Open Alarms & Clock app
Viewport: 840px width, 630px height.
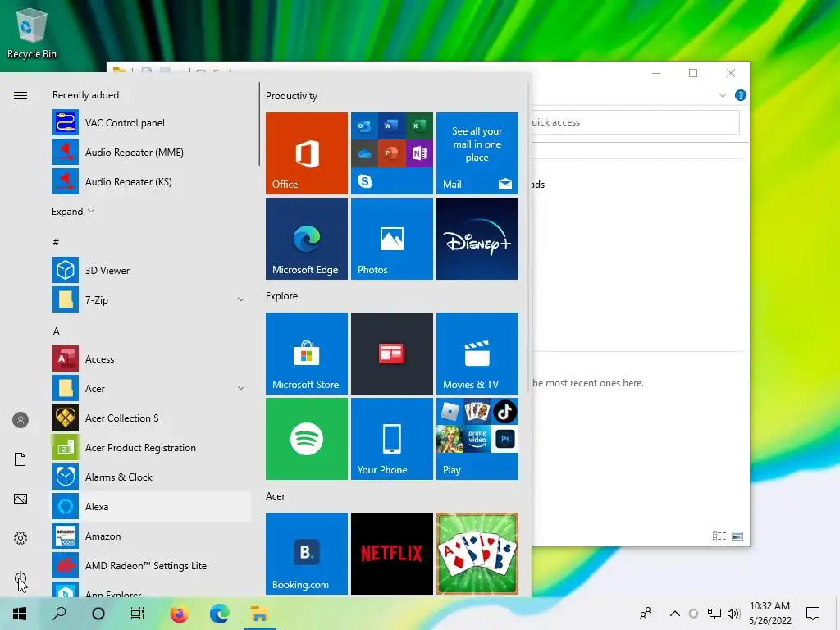(x=151, y=477)
